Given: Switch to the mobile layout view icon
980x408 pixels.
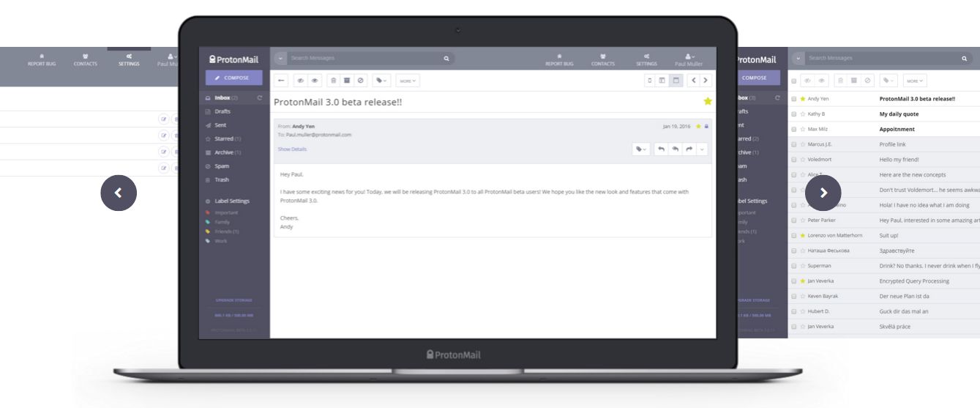Looking at the screenshot, I should pyautogui.click(x=650, y=81).
